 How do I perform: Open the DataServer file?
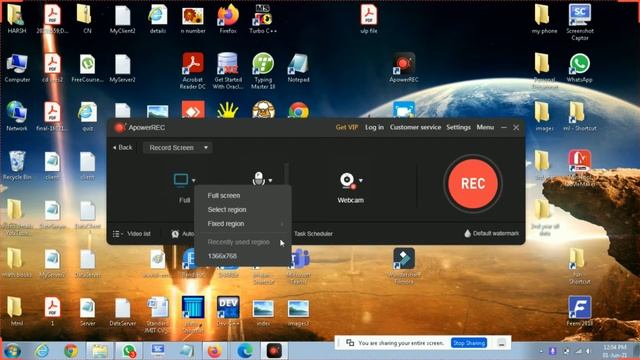[122, 311]
